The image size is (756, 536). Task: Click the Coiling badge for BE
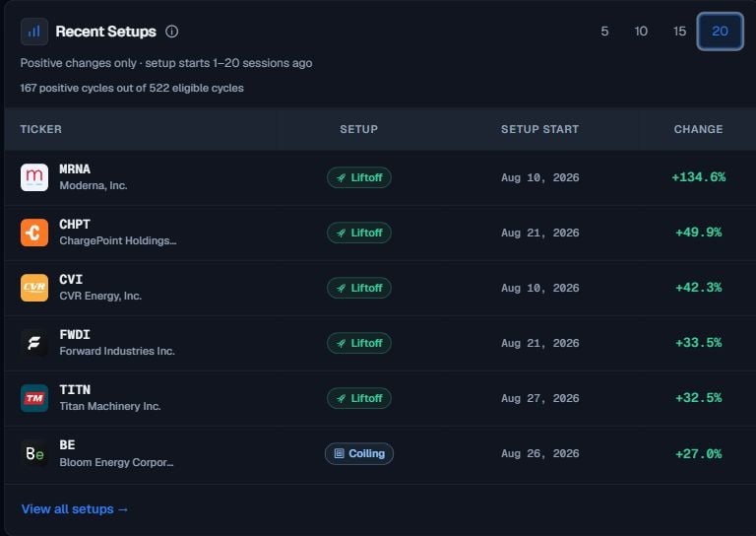click(x=359, y=453)
